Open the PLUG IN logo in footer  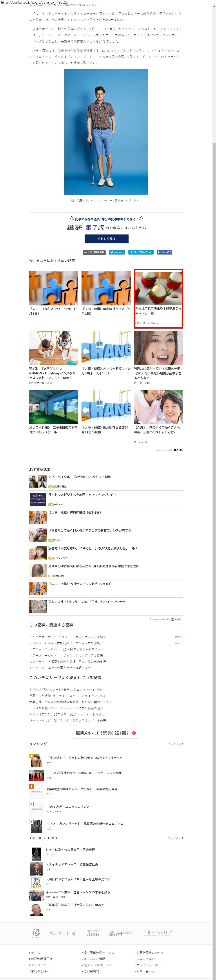(36, 933)
